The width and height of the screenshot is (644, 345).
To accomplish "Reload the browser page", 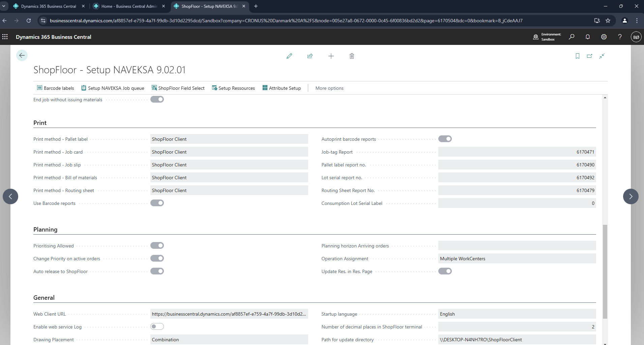I will 29,21.
